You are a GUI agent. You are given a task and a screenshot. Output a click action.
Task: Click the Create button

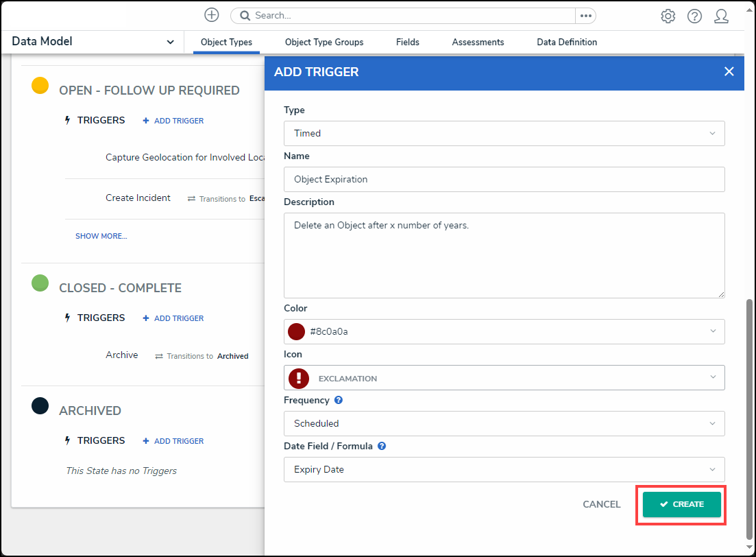tap(681, 504)
